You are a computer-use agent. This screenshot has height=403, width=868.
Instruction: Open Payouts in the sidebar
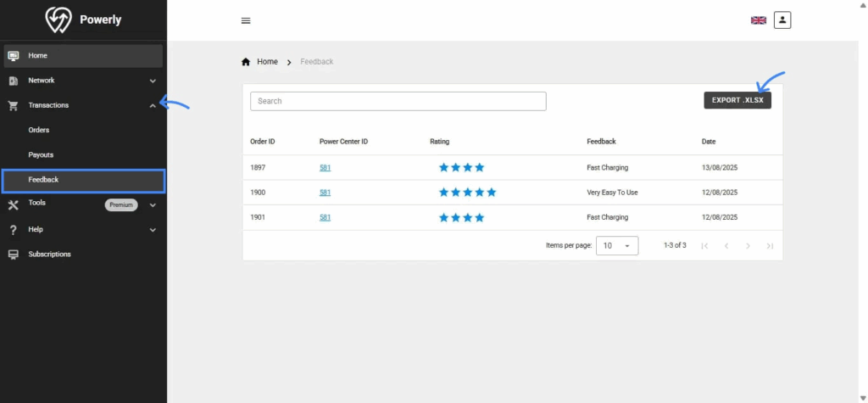click(41, 155)
